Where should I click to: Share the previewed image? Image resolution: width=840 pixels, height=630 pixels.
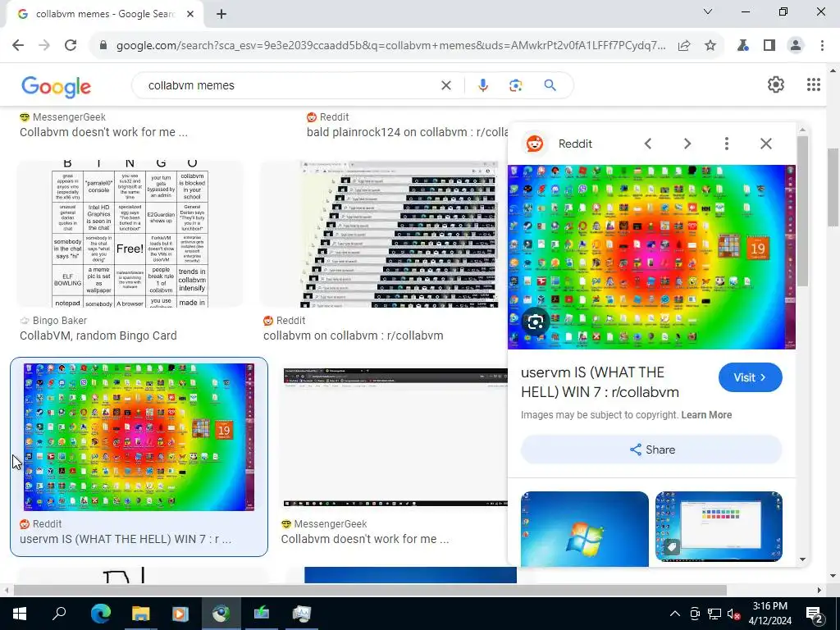651,450
